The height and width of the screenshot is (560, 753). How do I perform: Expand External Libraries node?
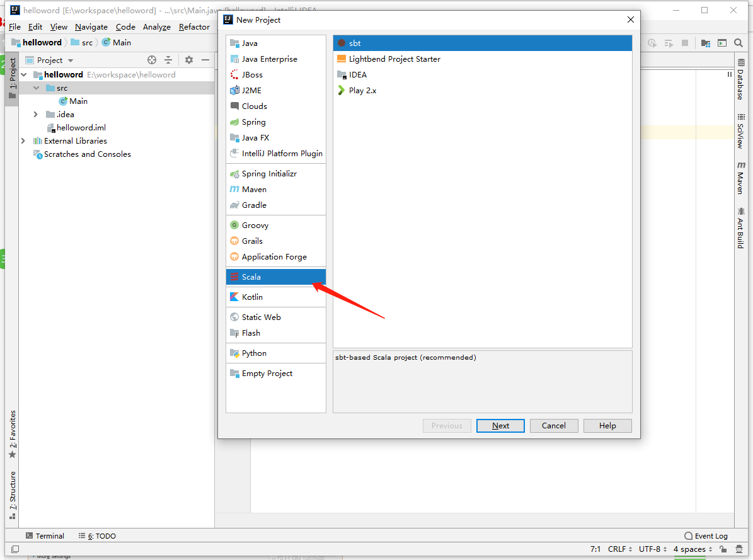(23, 140)
